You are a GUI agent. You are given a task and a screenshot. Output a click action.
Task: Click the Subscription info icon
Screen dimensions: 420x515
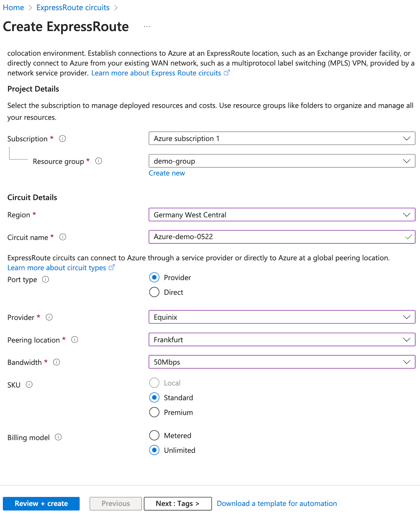point(62,138)
